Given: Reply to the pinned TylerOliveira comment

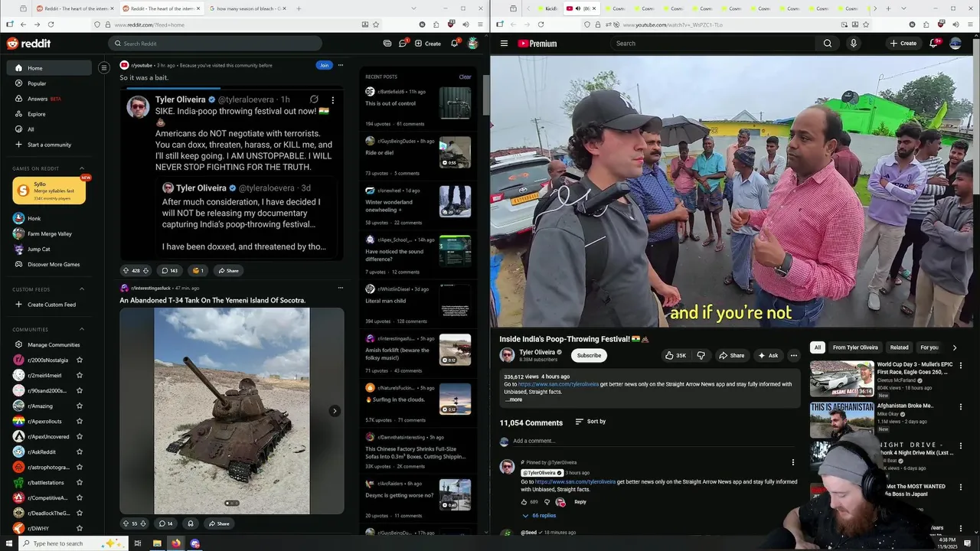Looking at the screenshot, I should point(580,502).
